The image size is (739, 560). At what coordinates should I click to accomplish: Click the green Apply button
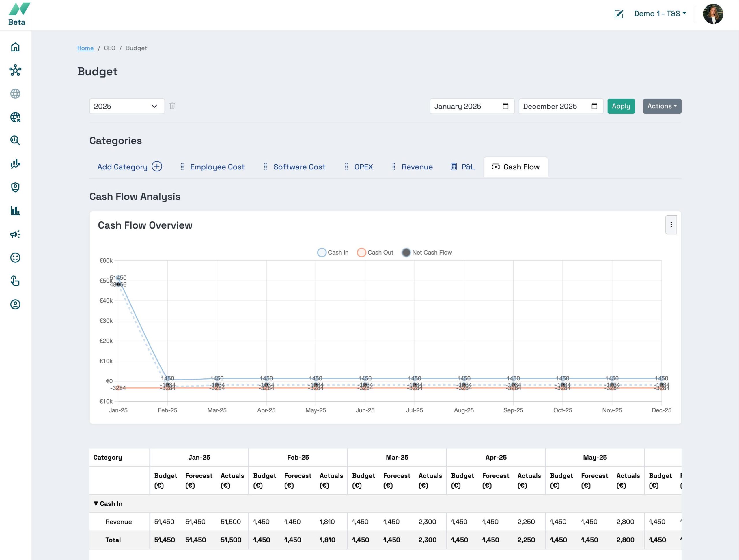(621, 106)
